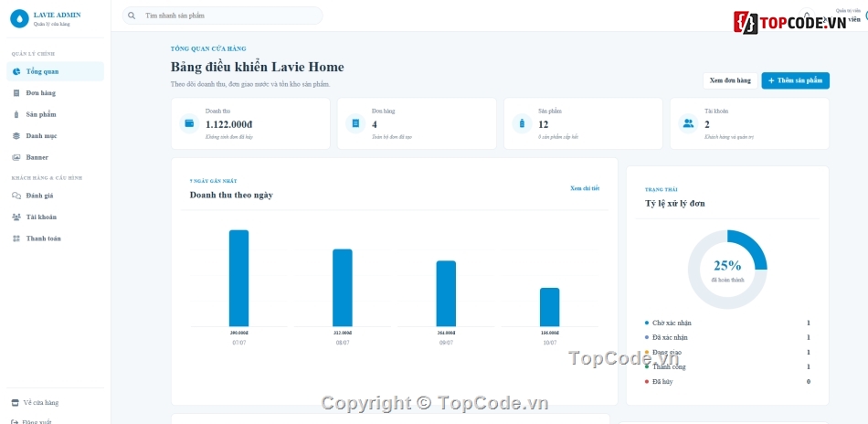Click the Đã xác nhận status label

(x=671, y=337)
